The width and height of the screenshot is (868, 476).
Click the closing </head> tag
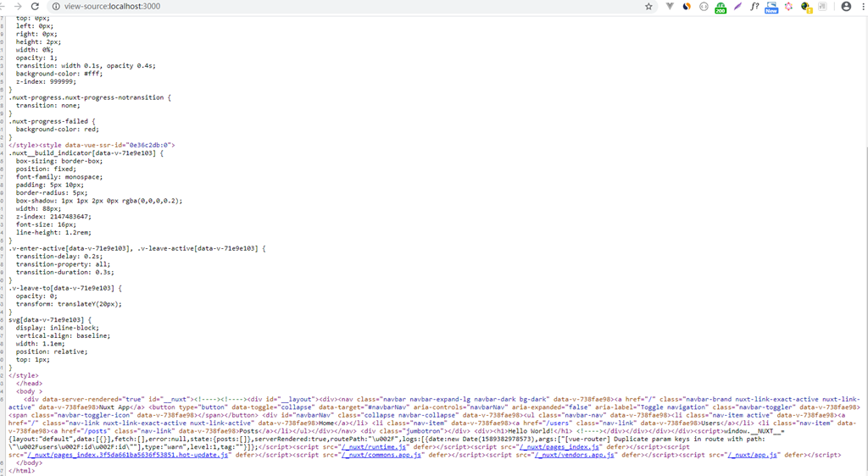(x=29, y=383)
